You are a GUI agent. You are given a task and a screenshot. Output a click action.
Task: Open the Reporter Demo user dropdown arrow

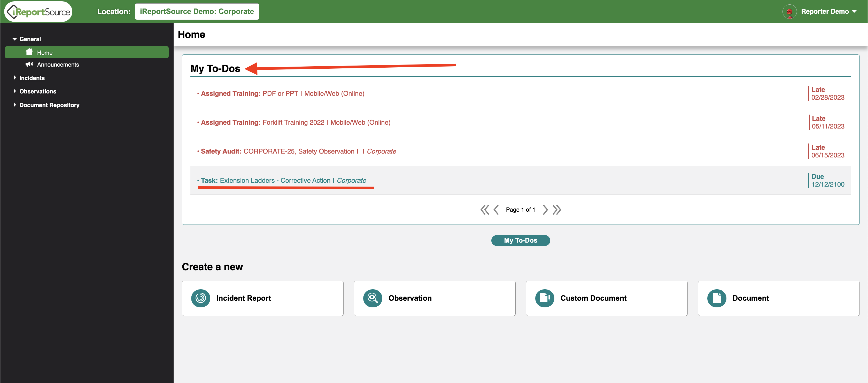854,12
